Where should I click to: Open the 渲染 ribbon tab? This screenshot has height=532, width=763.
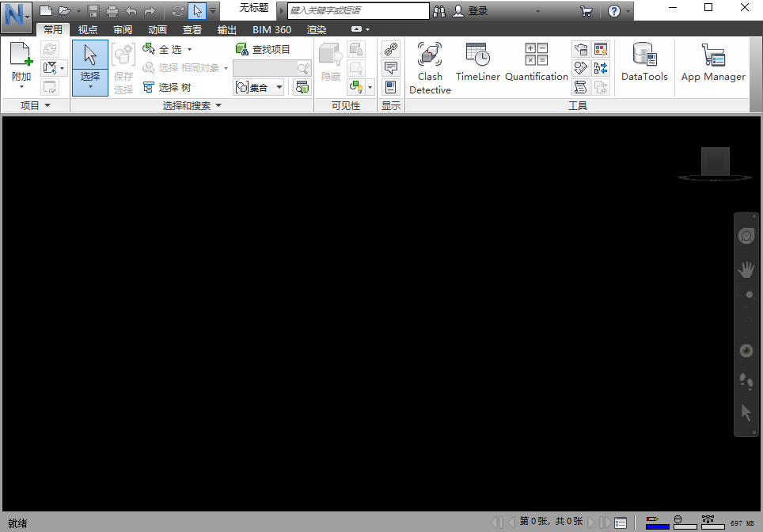317,30
